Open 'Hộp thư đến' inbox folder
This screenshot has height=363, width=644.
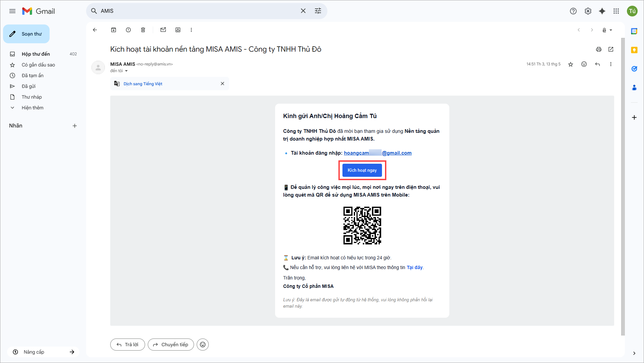(x=36, y=54)
